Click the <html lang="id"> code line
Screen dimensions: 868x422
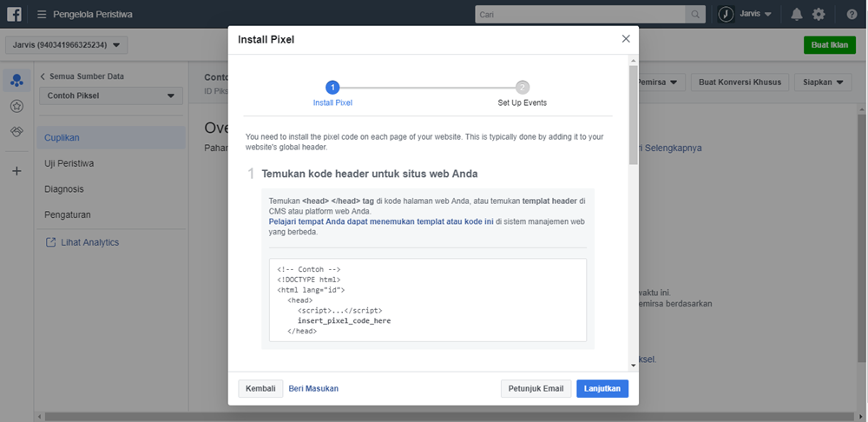pos(311,290)
